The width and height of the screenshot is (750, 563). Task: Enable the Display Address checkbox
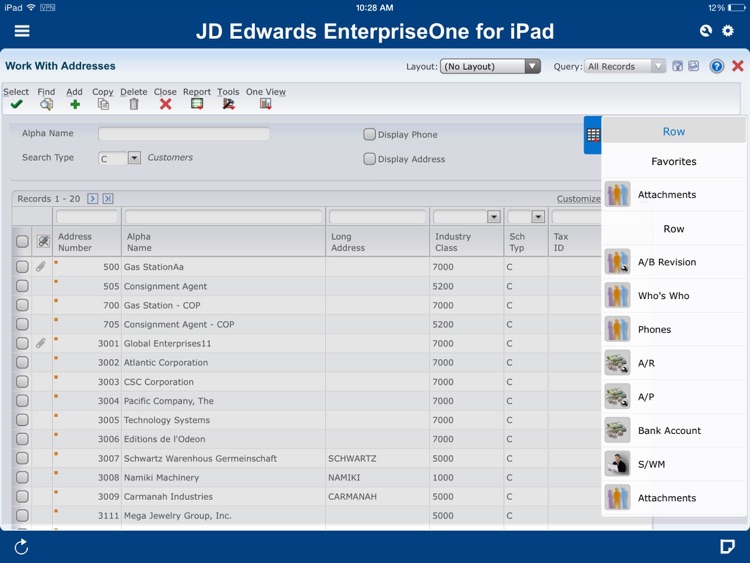(369, 159)
